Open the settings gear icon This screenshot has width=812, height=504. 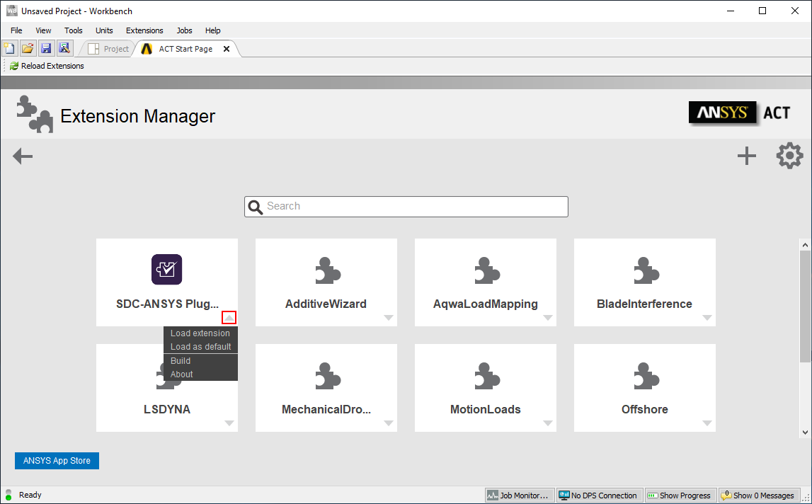point(789,156)
